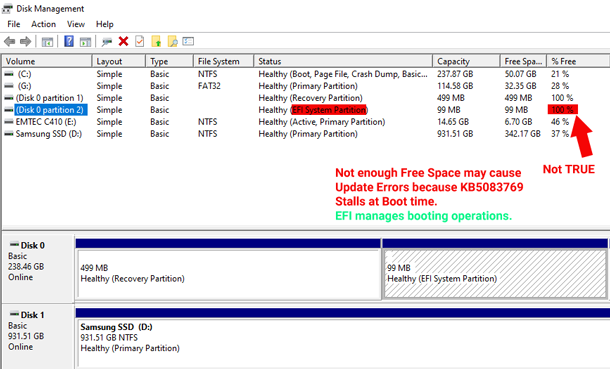
Task: Show/Hide Action Pane toolbar icon
Action: pyautogui.click(x=85, y=42)
